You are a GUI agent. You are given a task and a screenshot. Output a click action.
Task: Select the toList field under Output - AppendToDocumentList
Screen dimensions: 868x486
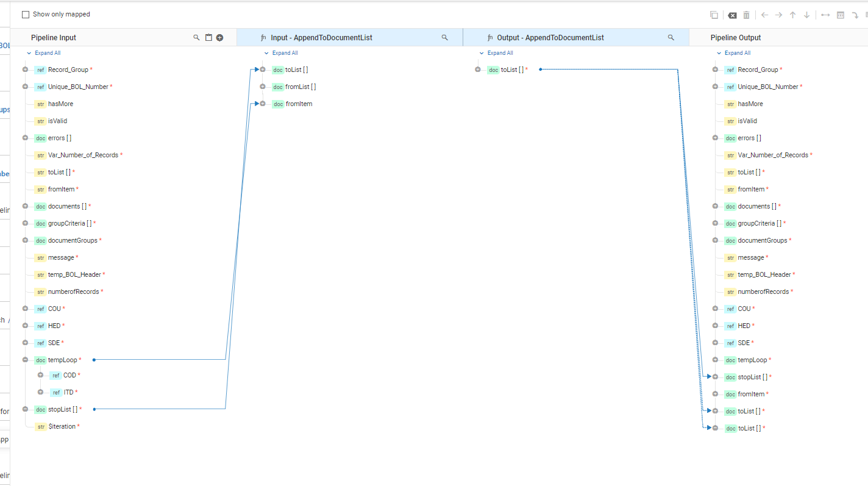[512, 70]
